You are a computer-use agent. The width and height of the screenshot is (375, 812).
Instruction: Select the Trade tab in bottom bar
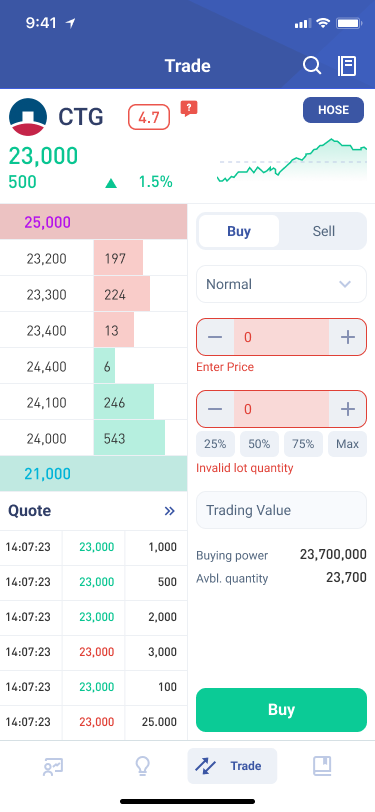[x=232, y=766]
